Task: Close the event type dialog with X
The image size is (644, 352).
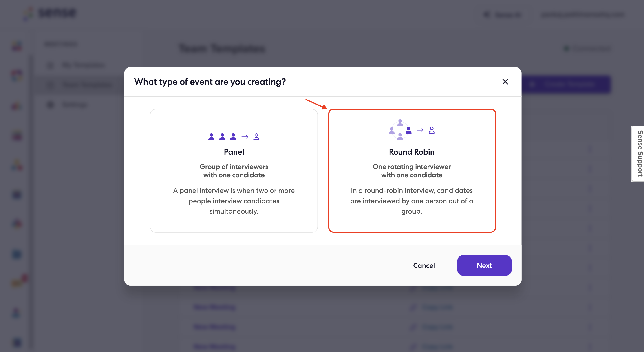Action: coord(505,82)
